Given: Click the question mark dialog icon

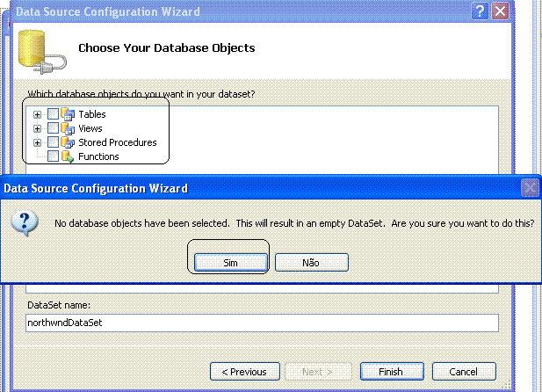Looking at the screenshot, I should click(25, 223).
